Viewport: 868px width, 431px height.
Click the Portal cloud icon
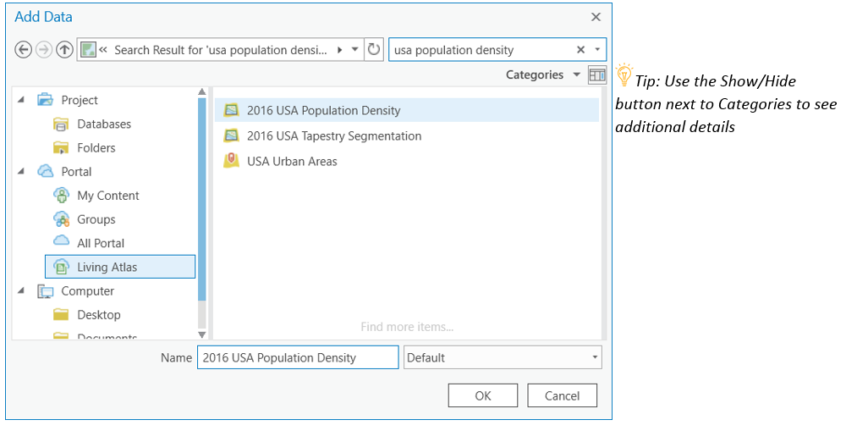click(x=46, y=172)
